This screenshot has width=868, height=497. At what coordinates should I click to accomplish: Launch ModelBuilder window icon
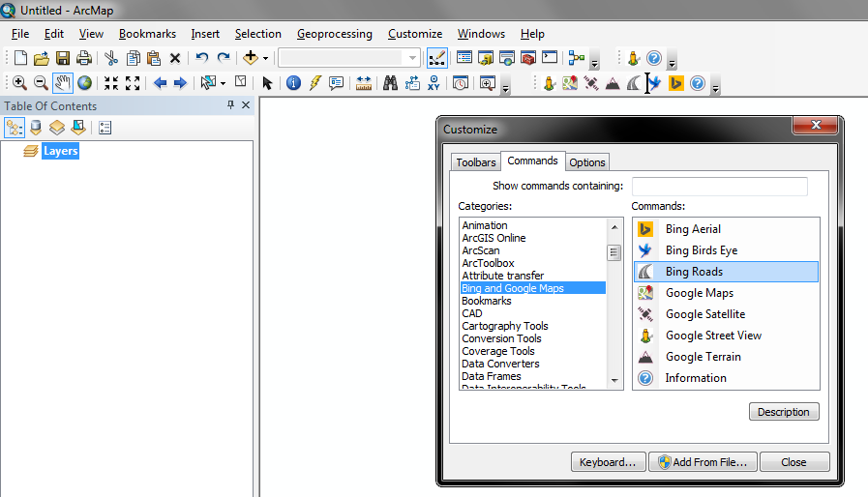577,58
